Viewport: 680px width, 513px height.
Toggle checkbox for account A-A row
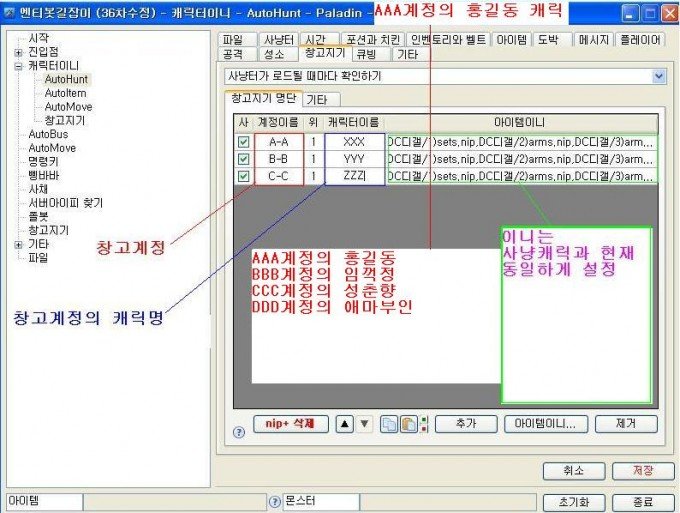[242, 142]
